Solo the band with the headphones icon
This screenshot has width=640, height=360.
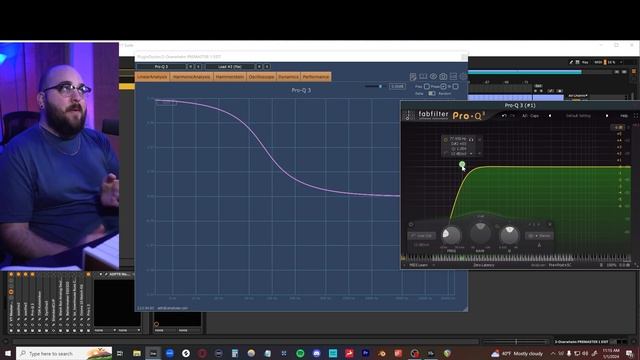tap(471, 139)
